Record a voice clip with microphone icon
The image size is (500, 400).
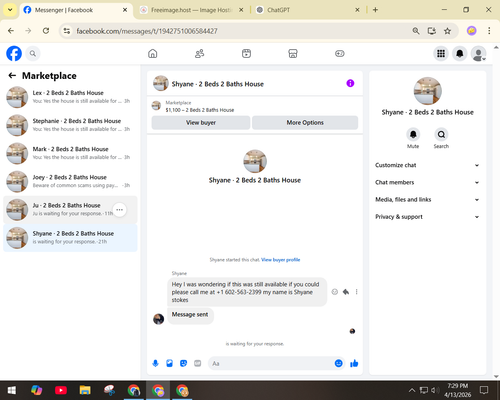coord(155,363)
